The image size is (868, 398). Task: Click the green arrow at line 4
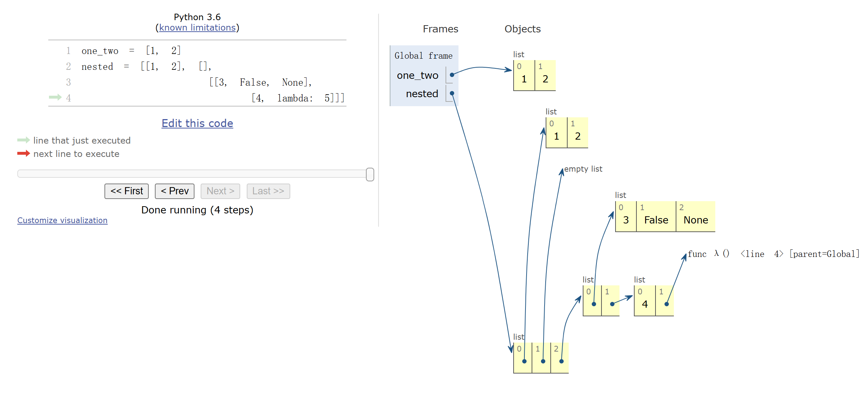[55, 97]
